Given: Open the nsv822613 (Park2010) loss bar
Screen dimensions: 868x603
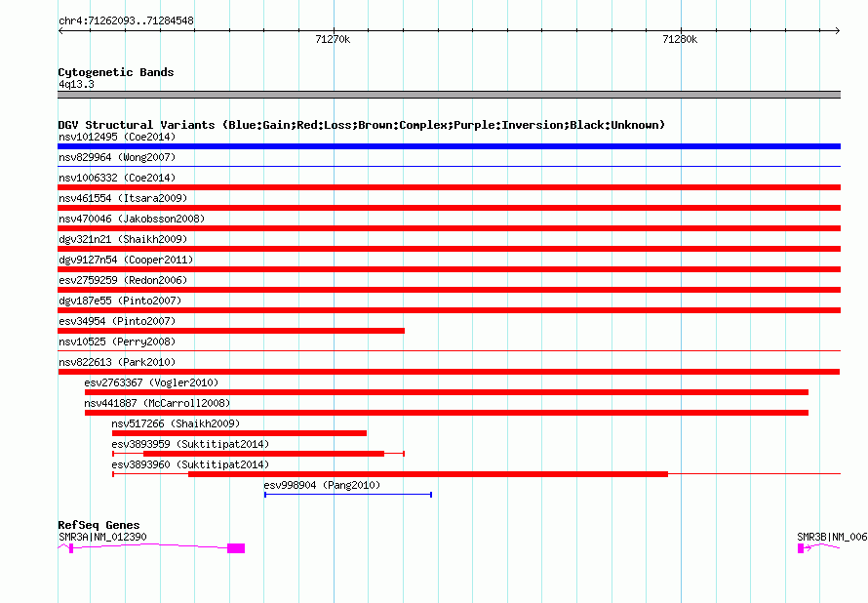Looking at the screenshot, I should [449, 372].
